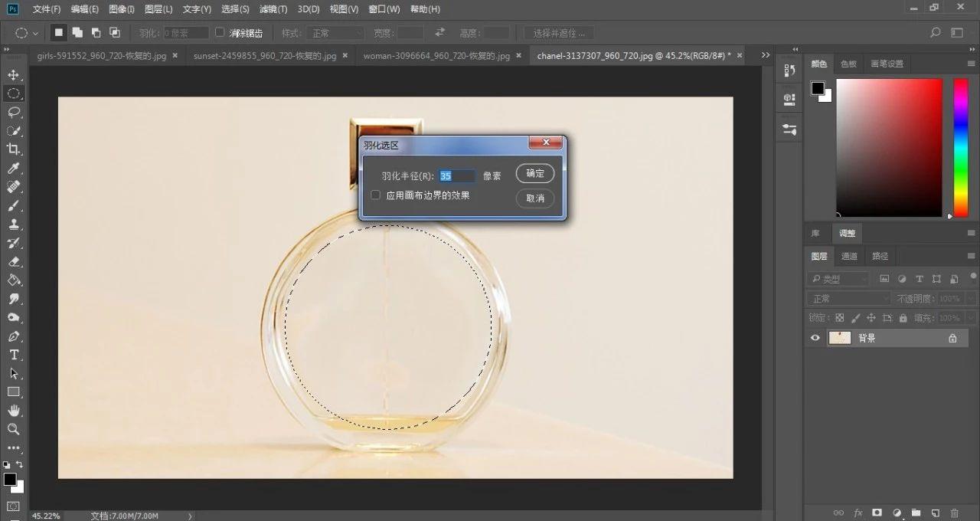Select the Lasso tool
Screen dimensions: 980x521
click(x=13, y=112)
